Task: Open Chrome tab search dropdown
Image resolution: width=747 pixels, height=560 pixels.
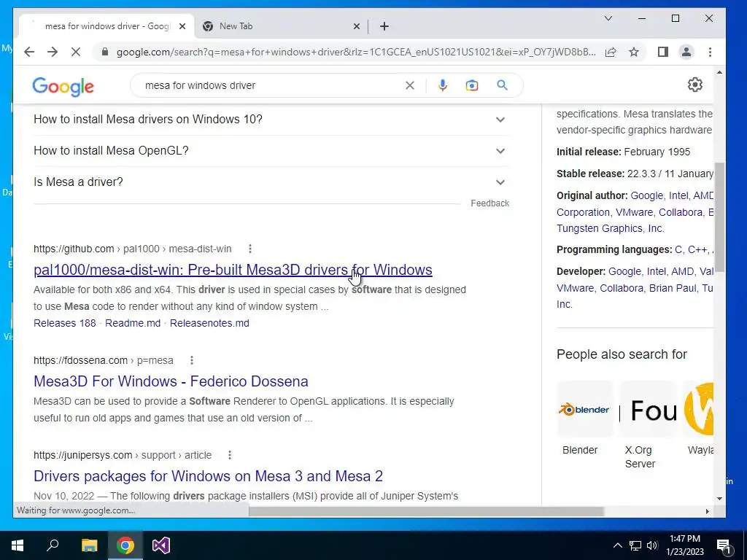Action: coord(608,18)
